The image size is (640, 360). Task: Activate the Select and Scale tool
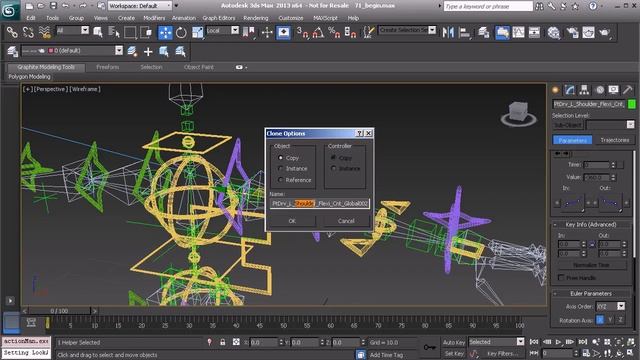[198, 32]
